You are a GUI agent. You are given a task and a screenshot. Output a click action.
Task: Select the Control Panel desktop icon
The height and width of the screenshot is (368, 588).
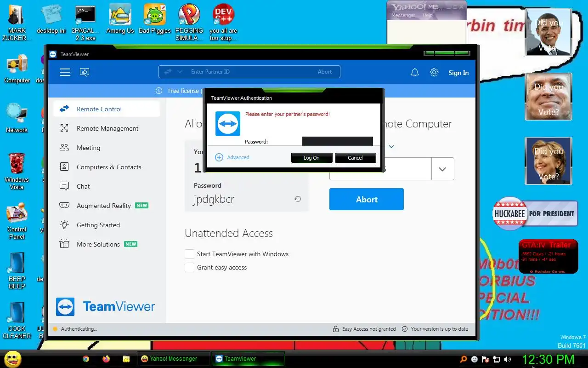tap(17, 221)
